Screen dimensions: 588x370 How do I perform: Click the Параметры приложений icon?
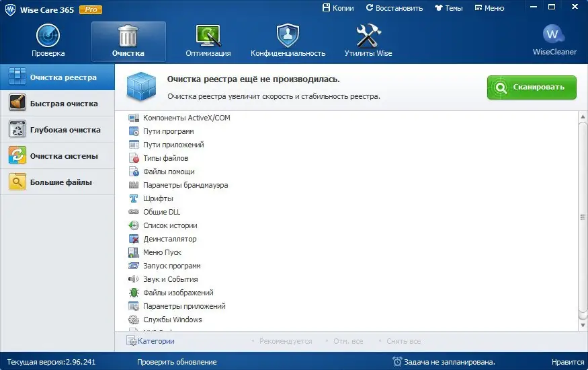(x=134, y=306)
